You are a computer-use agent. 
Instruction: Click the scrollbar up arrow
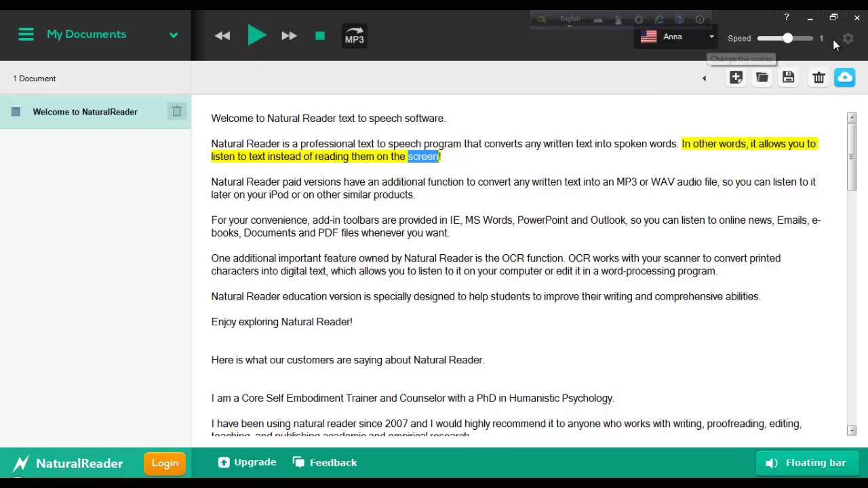click(x=852, y=118)
